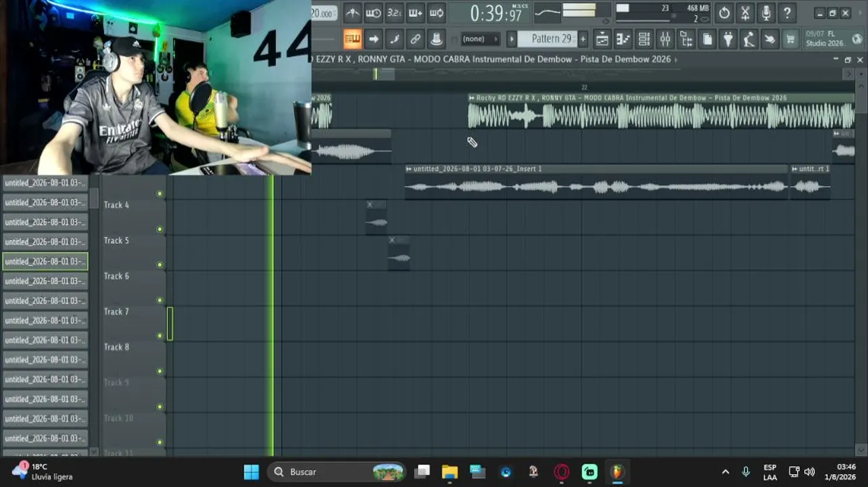Click the microphone recording icon in FL toolbar

click(x=766, y=13)
